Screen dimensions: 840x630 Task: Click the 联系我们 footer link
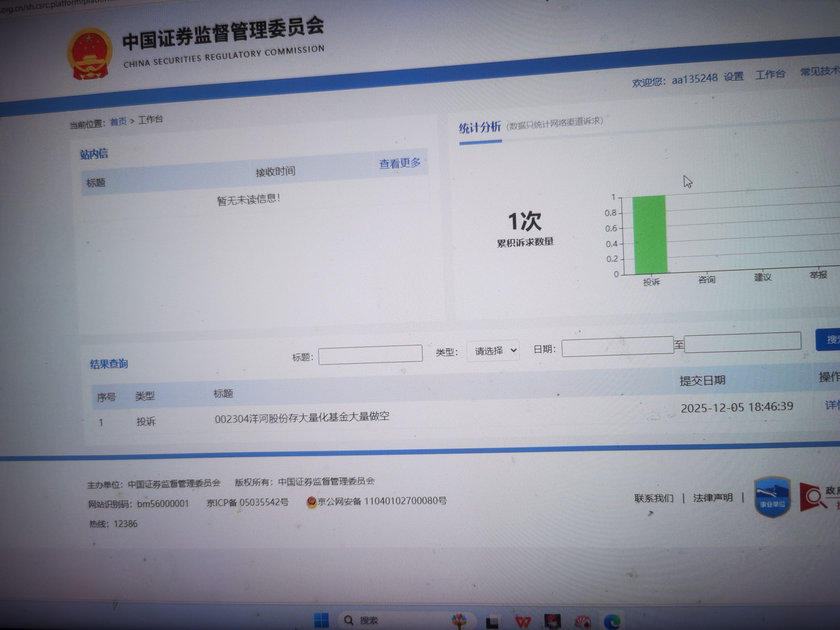[x=653, y=498]
